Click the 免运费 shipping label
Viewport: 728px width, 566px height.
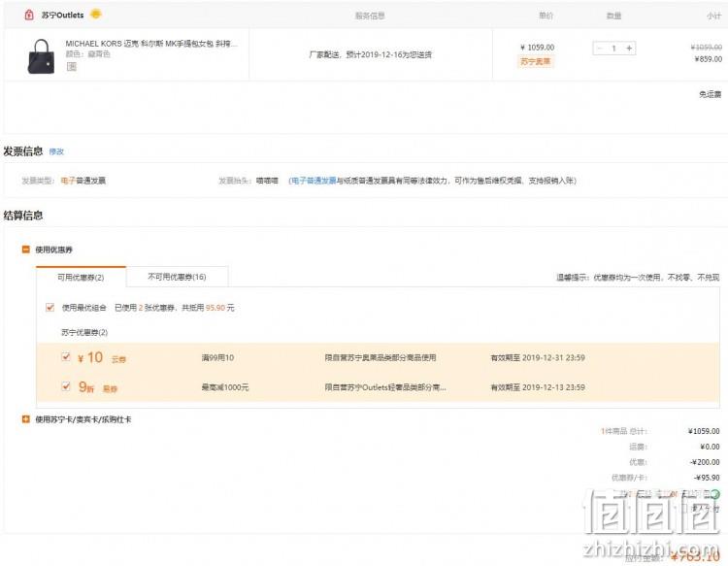(x=711, y=94)
